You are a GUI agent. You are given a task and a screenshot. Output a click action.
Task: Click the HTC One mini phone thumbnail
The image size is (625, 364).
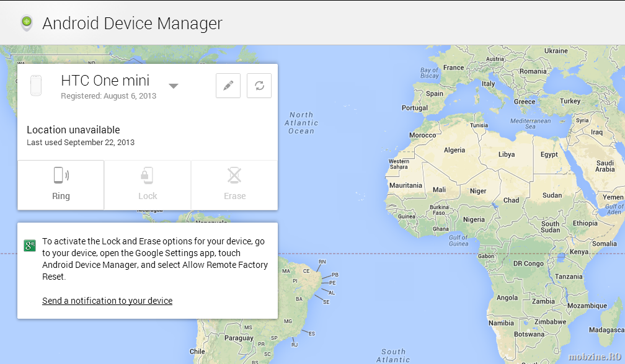click(x=36, y=86)
